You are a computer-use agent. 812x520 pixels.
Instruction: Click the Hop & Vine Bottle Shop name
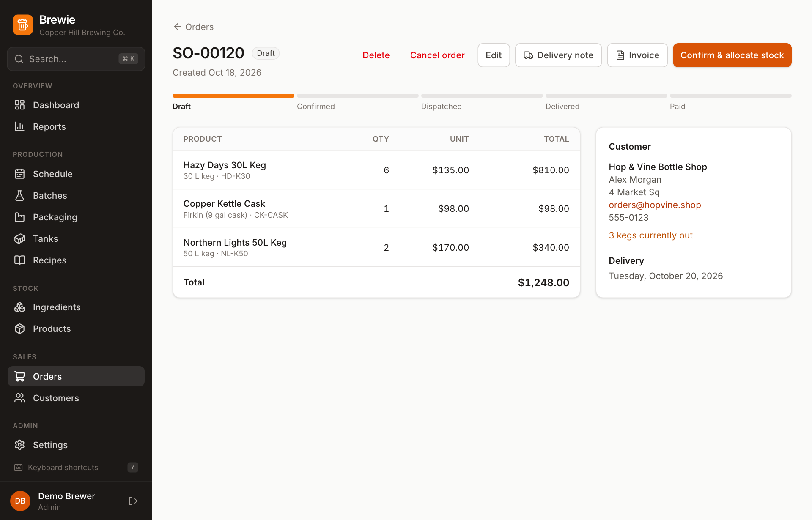pyautogui.click(x=658, y=167)
